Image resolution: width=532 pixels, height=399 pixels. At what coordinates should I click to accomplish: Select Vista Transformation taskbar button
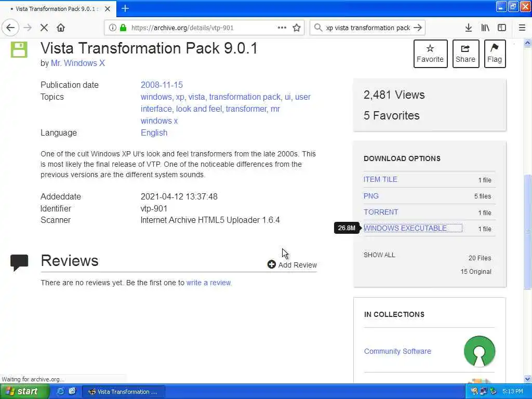click(x=124, y=392)
